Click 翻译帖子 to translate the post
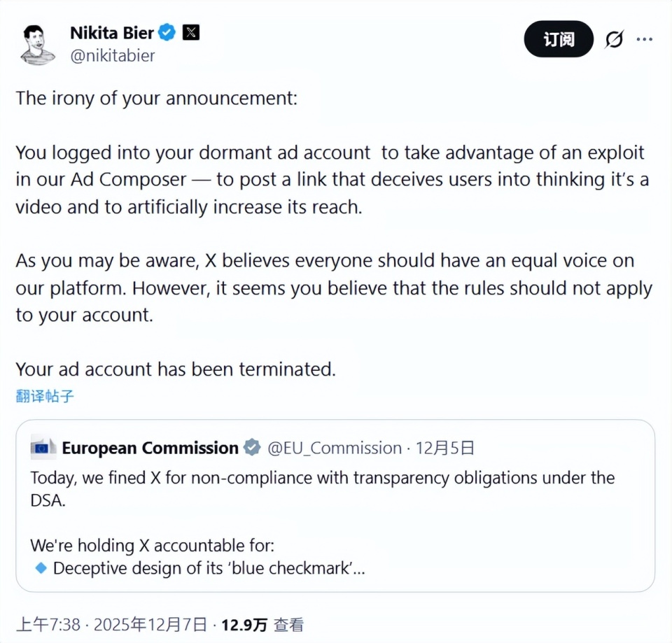This screenshot has width=672, height=643. (45, 396)
